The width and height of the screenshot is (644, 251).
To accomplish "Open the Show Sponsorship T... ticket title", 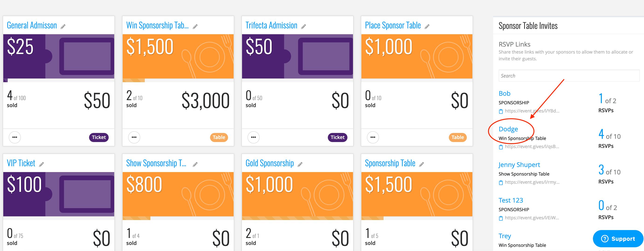I will (156, 163).
